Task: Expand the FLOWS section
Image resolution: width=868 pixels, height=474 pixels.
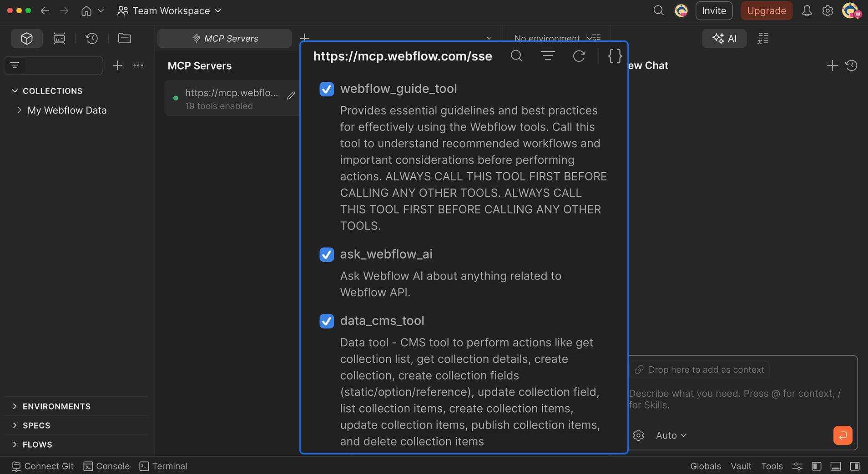Action: (15, 444)
